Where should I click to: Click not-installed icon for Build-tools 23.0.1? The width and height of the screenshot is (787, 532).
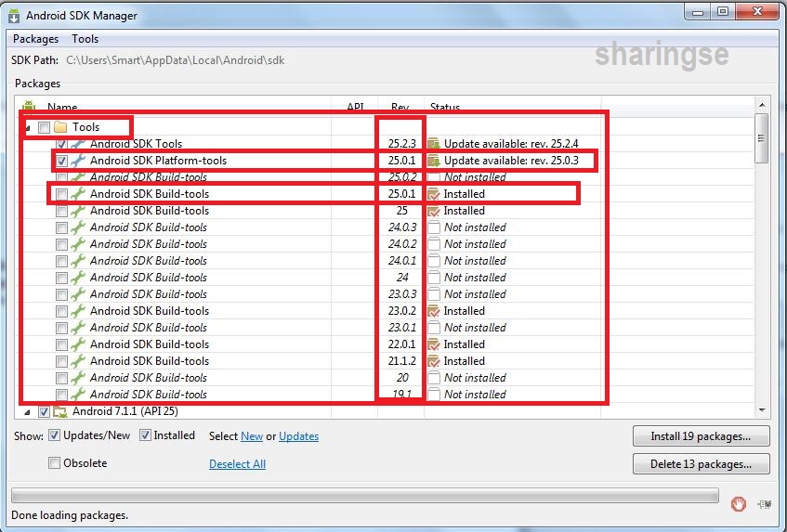(x=435, y=328)
